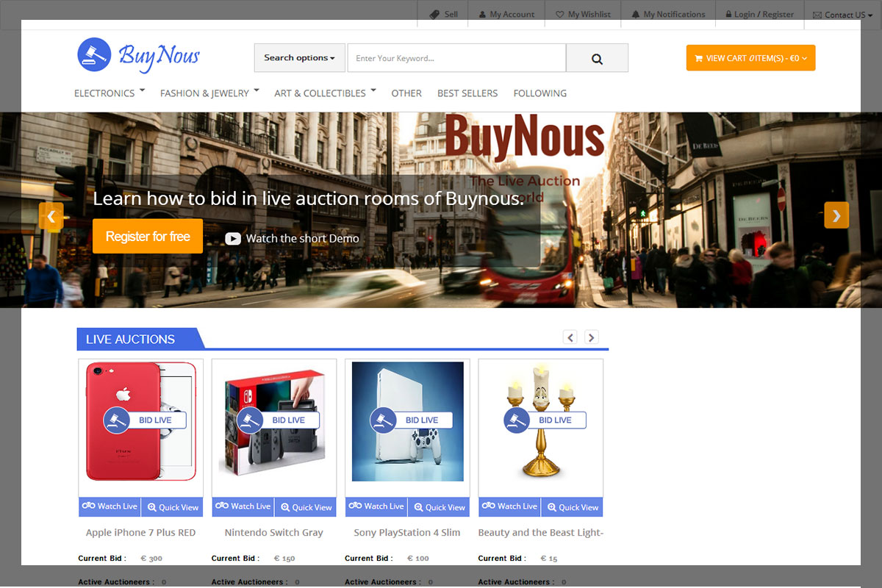The height and width of the screenshot is (588, 882).
Task: Watch Live the Apple iPhone 7 Plus auction
Action: tap(110, 506)
